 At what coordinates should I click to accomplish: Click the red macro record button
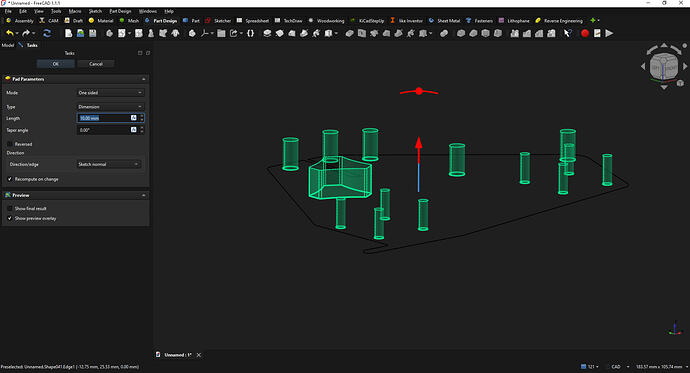click(x=585, y=33)
